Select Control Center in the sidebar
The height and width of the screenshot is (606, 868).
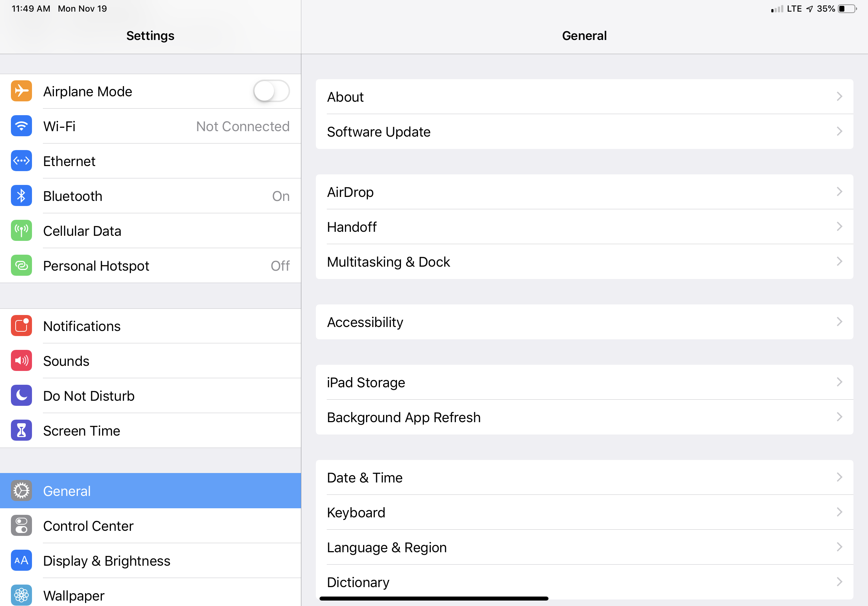(150, 526)
